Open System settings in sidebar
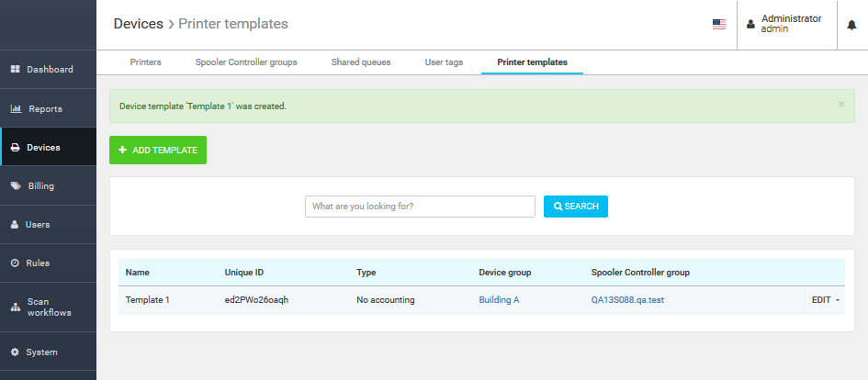This screenshot has width=868, height=380. [41, 352]
